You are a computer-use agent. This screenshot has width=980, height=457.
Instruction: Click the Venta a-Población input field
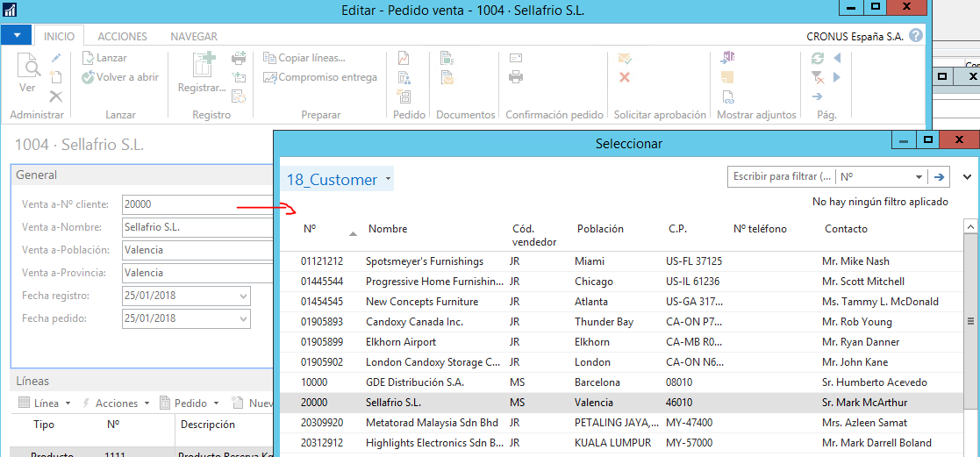click(197, 250)
